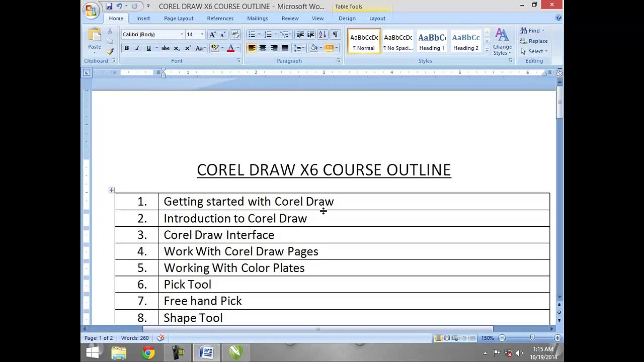Apply superscript formatting
Screen dimensions: 644x362
188,48
